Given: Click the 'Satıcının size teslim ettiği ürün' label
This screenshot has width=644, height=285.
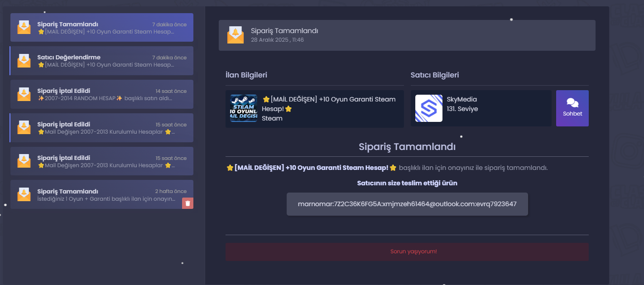Looking at the screenshot, I should (407, 183).
